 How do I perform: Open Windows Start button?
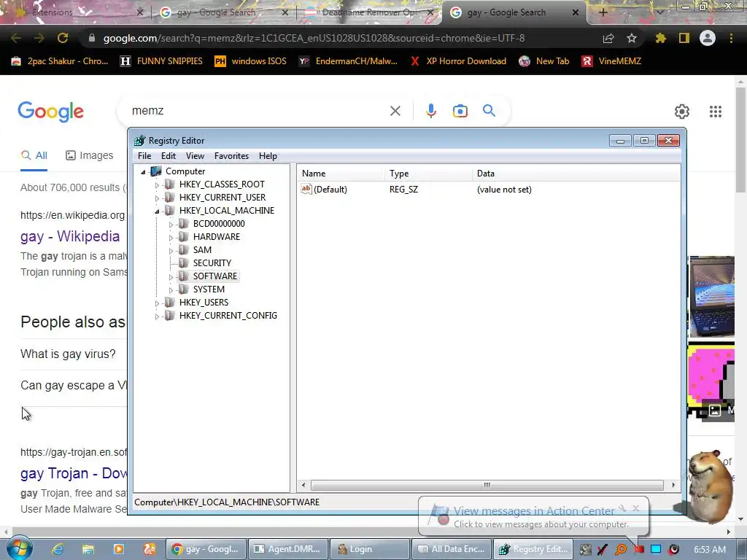pos(19,549)
